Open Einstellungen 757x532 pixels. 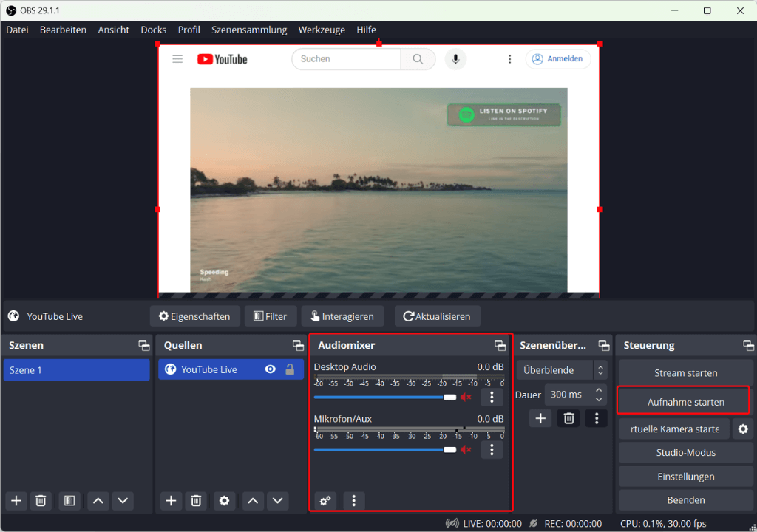pos(685,477)
